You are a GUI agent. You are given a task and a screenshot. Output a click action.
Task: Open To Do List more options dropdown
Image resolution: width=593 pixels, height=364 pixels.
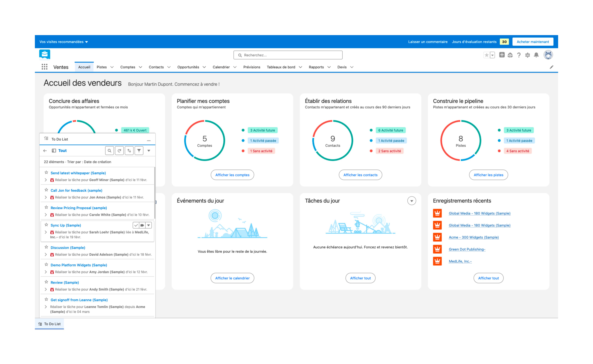[149, 150]
